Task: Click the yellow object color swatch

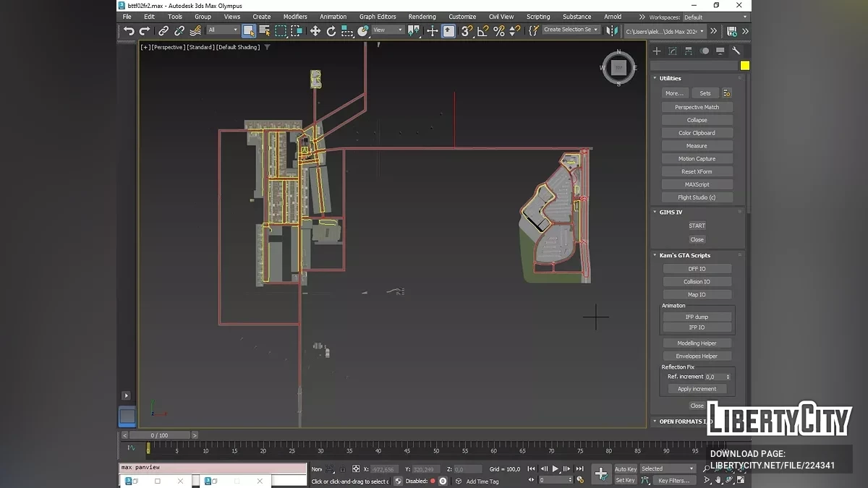Action: click(744, 66)
